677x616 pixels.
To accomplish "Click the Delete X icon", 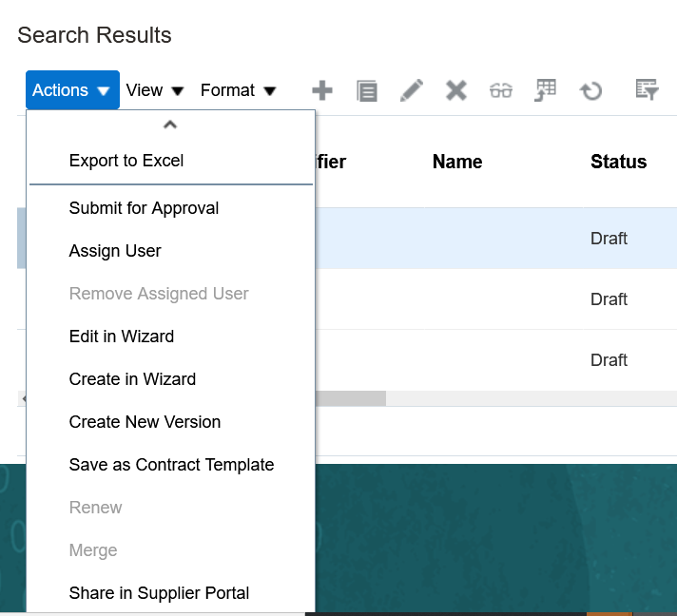I will point(456,90).
